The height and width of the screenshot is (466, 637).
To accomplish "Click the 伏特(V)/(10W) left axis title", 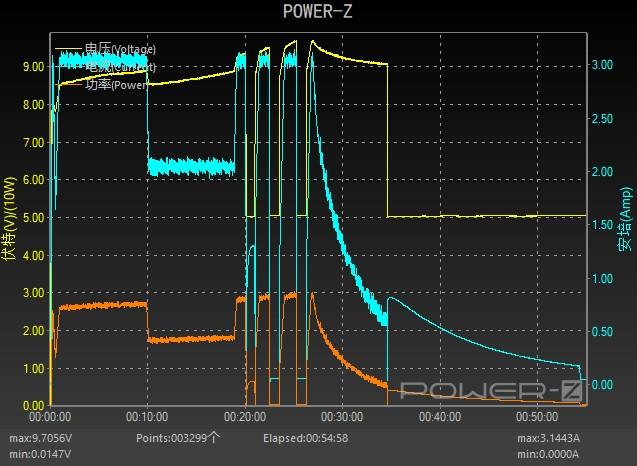I will (9, 218).
